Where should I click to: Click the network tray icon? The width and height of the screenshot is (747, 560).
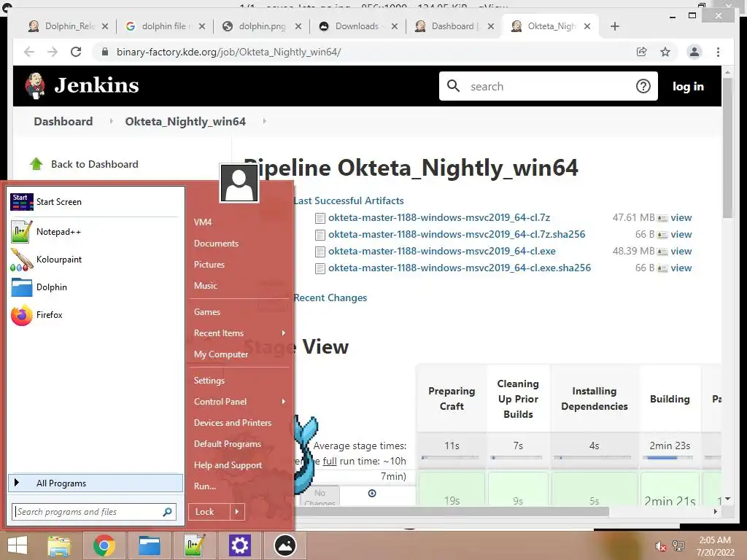[x=678, y=545]
